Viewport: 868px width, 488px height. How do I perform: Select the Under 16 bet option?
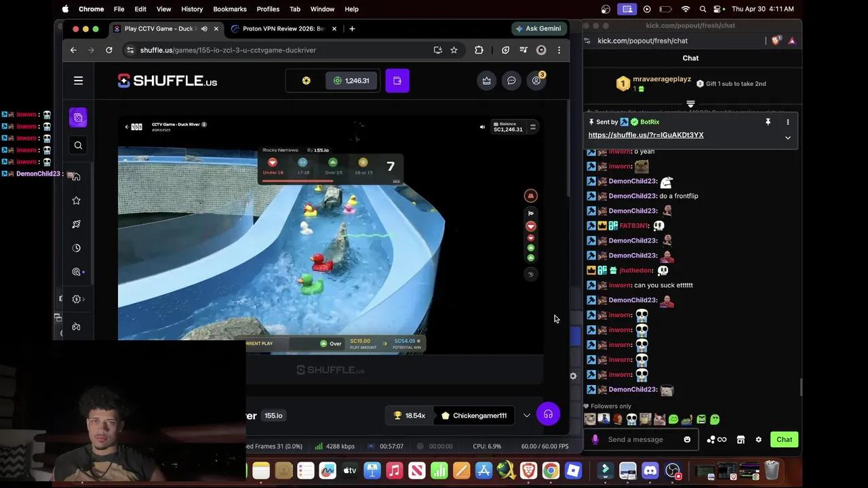point(273,166)
